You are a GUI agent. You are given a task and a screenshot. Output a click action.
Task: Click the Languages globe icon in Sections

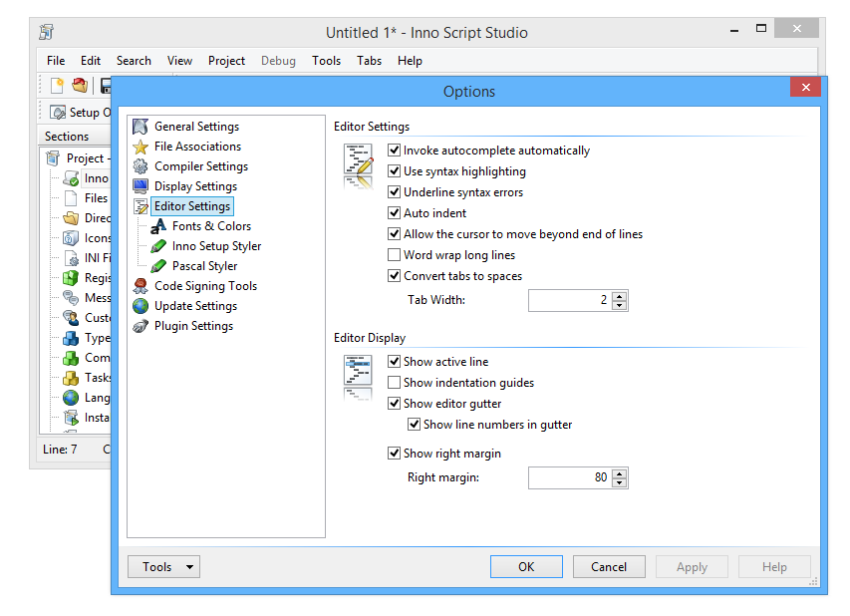pyautogui.click(x=71, y=398)
